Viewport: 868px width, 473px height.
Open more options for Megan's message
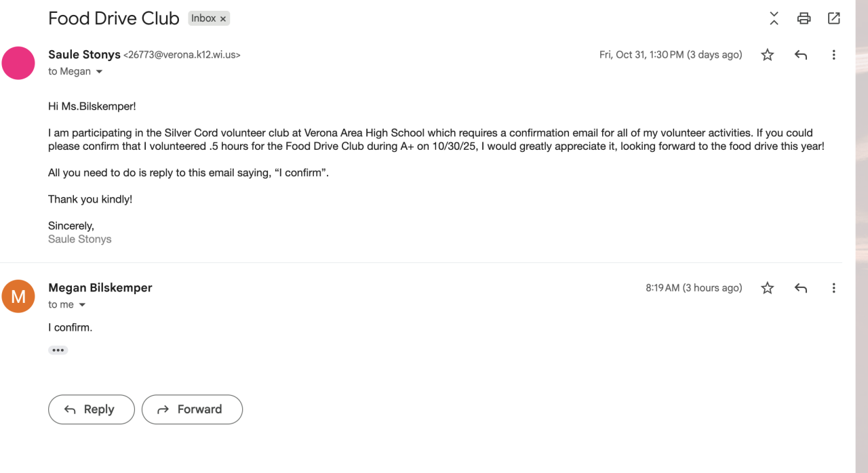pos(834,288)
